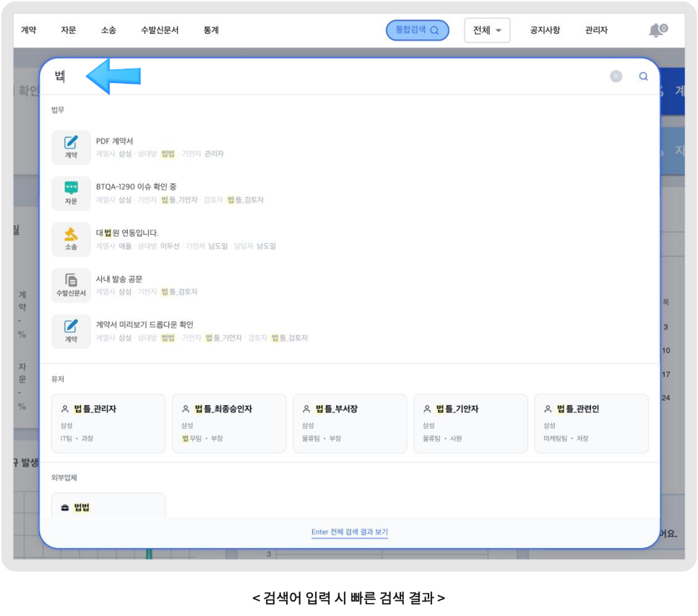Click the person icon on 법틀_관리자 card
Image resolution: width=698 pixels, height=616 pixels.
tap(65, 409)
